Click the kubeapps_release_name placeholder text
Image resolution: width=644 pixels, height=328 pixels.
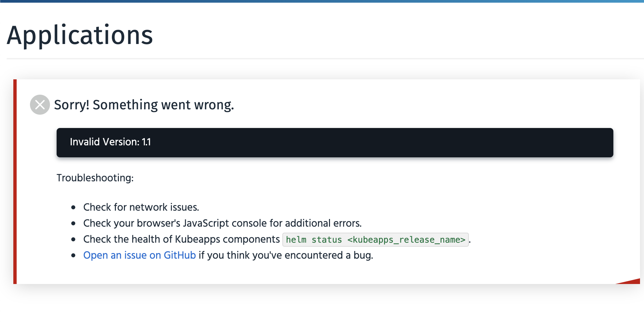click(x=407, y=240)
